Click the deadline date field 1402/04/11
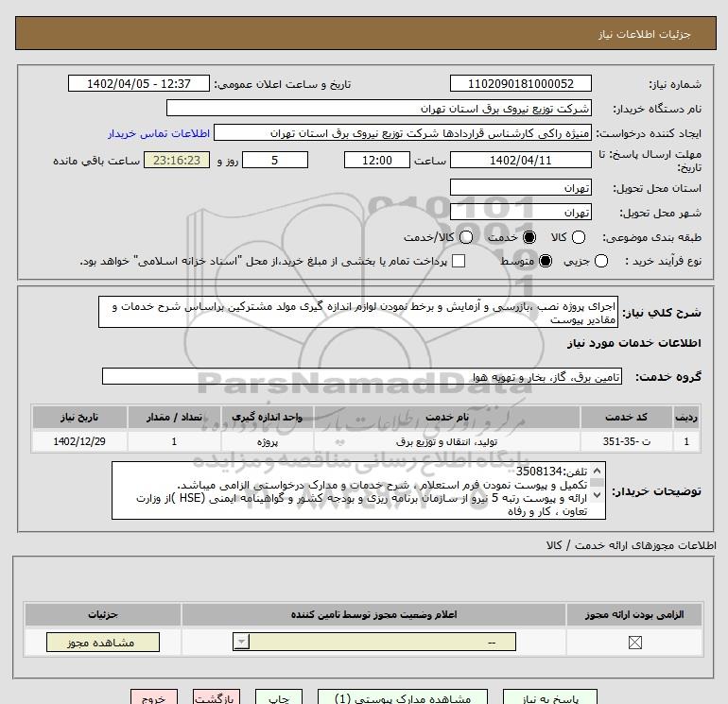The height and width of the screenshot is (704, 728). [520, 160]
